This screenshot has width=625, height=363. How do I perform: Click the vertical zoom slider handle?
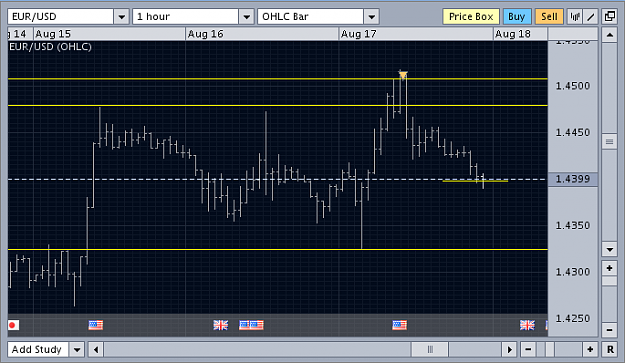tap(609, 281)
